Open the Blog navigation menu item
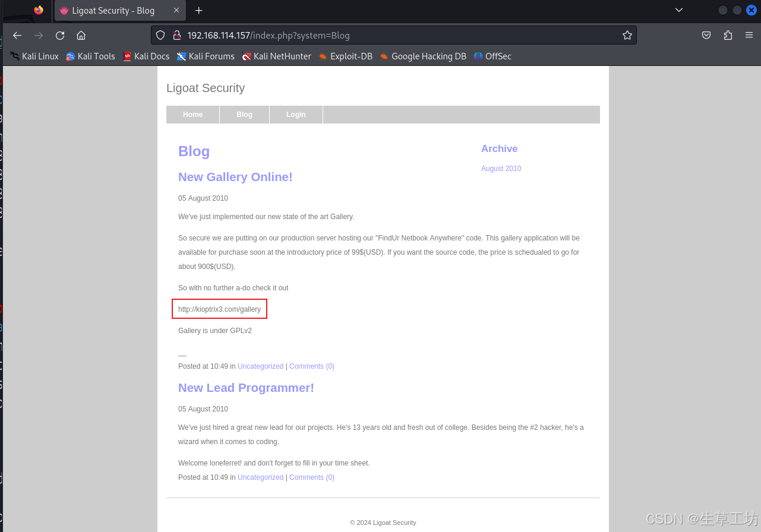Viewport: 761px width, 532px height. [x=245, y=115]
